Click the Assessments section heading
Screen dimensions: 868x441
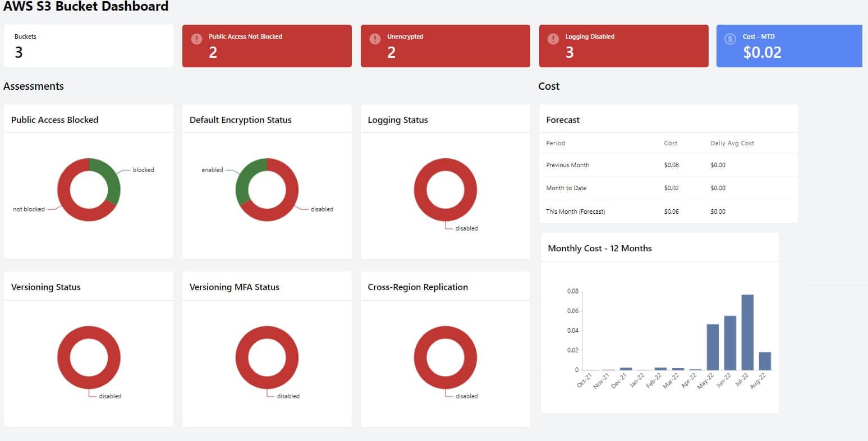pyautogui.click(x=34, y=86)
